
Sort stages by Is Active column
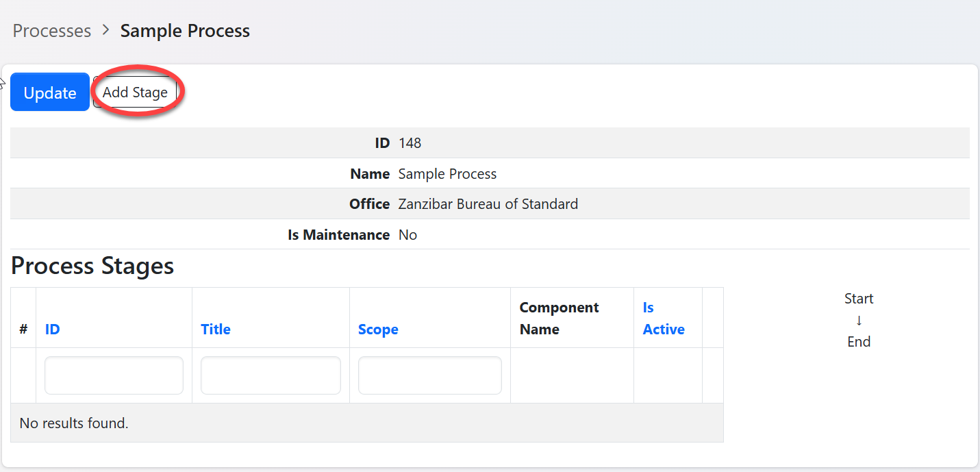coord(663,319)
